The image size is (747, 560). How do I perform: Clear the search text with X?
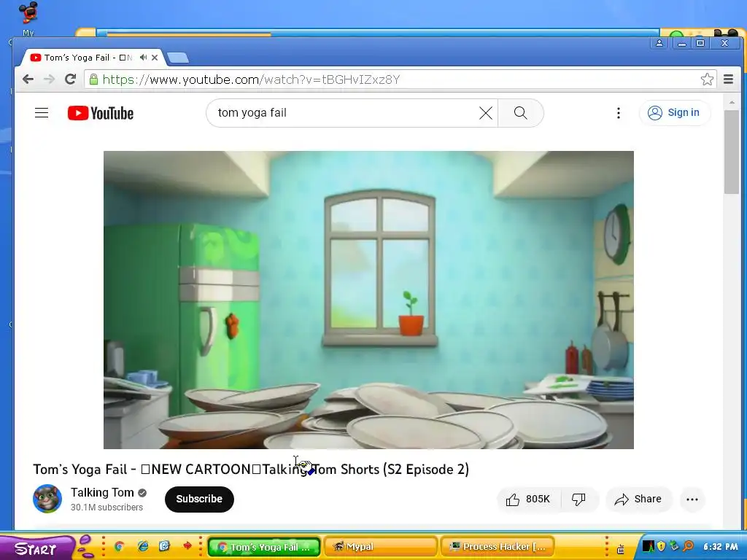485,113
